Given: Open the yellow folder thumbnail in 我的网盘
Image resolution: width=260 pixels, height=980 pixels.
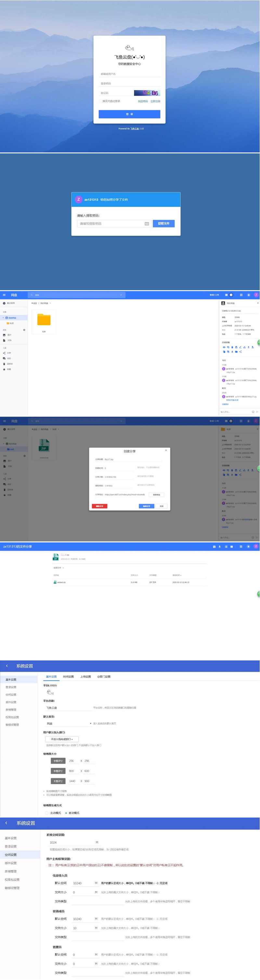Looking at the screenshot, I should pos(44,319).
